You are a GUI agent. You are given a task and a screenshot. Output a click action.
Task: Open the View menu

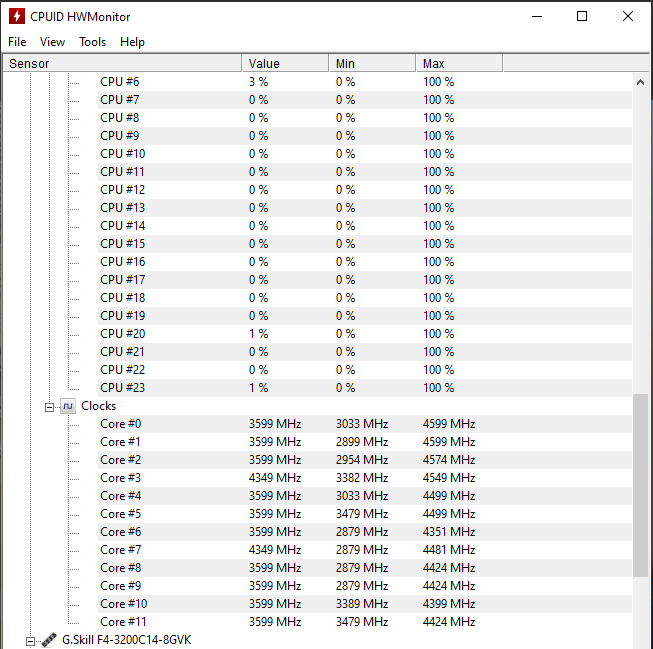click(52, 42)
